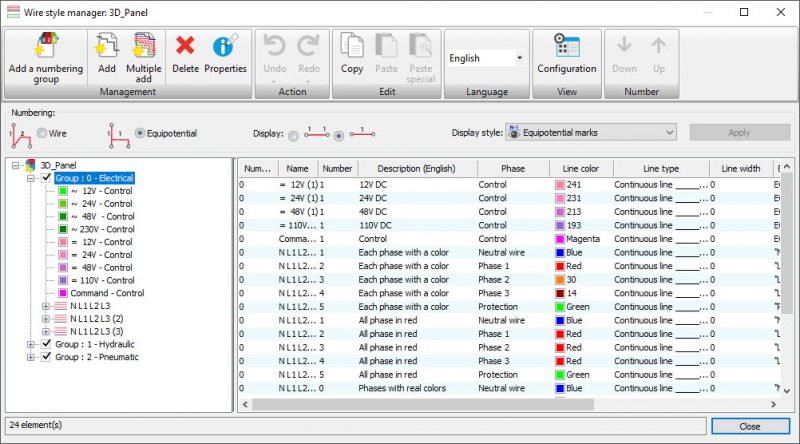800x444 pixels.
Task: Click the Copy icon in Edit group
Action: (x=352, y=47)
